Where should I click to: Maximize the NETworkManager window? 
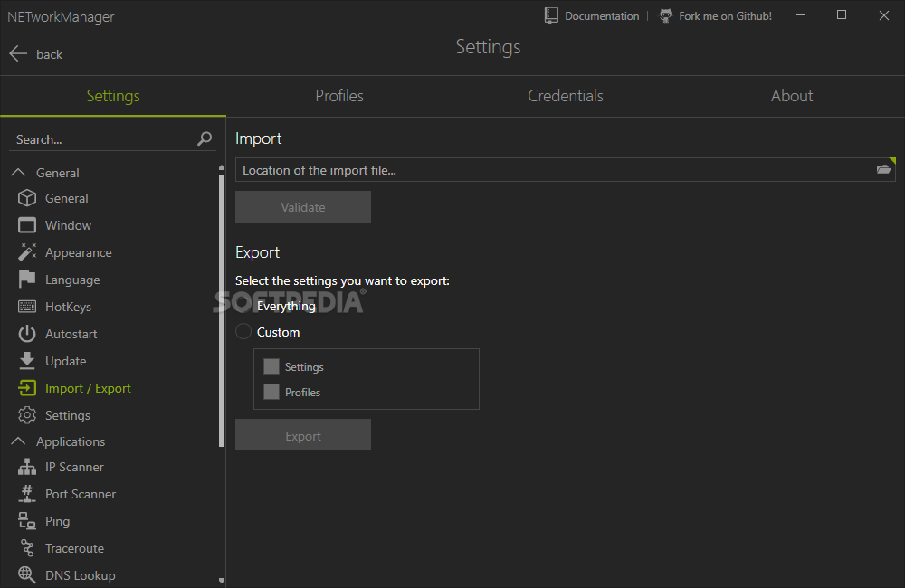[842, 15]
